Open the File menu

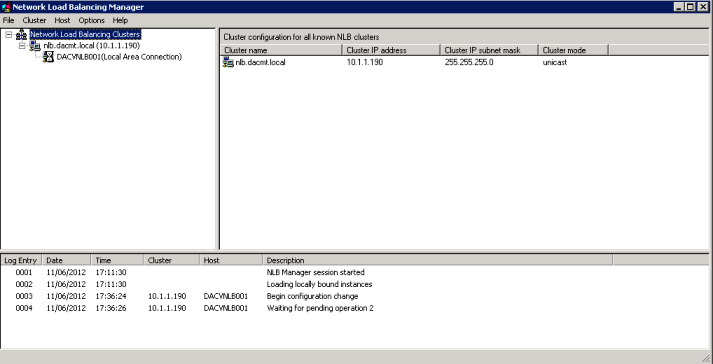click(x=8, y=20)
